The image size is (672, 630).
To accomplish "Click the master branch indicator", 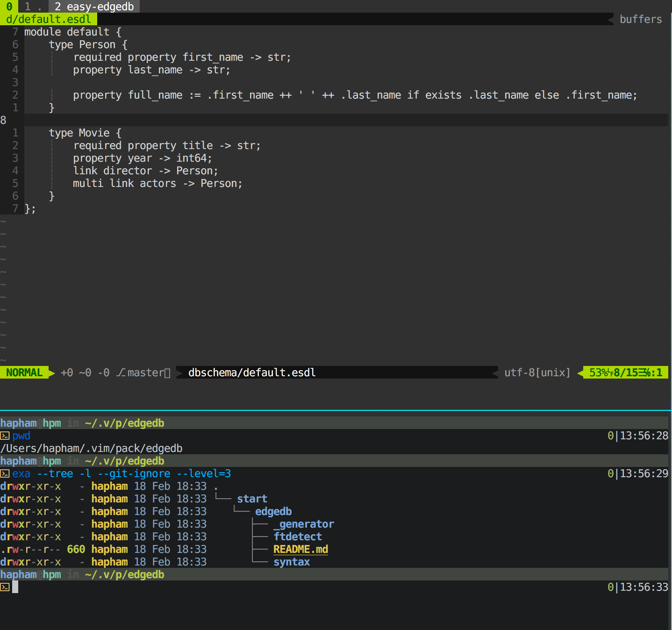I will (x=143, y=372).
